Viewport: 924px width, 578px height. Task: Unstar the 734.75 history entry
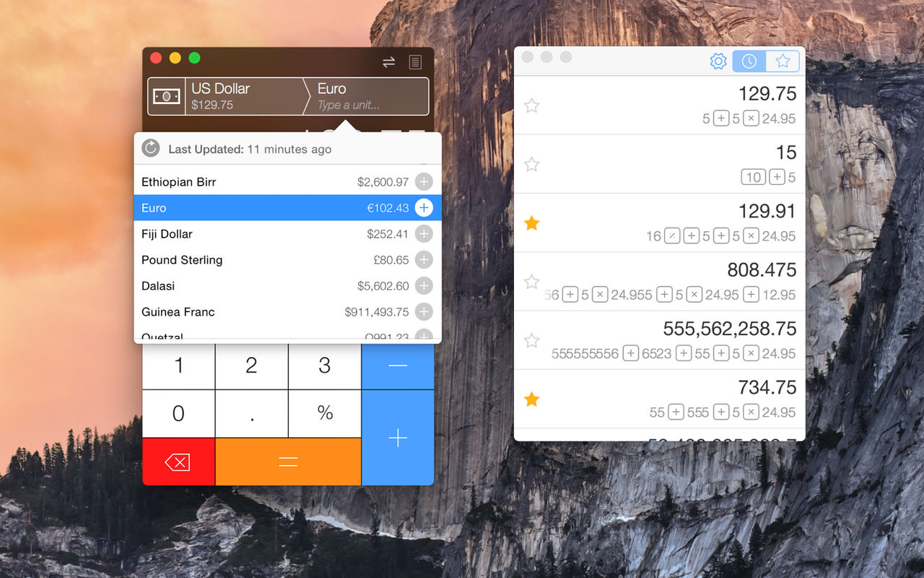[531, 399]
